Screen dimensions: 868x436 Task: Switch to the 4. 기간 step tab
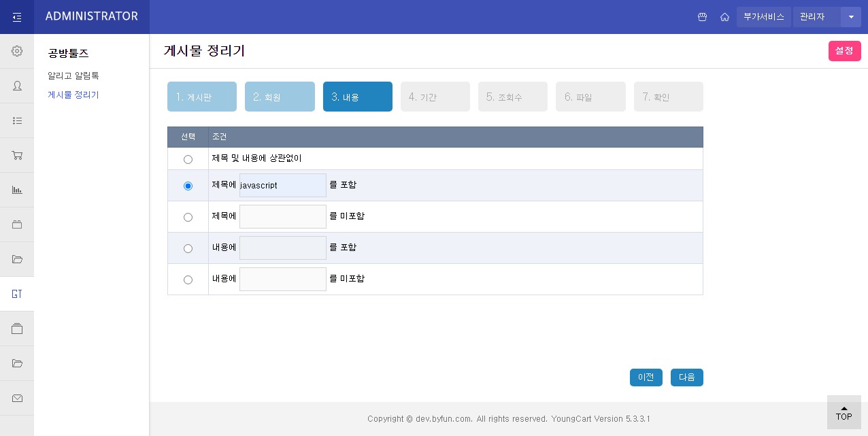coord(435,97)
